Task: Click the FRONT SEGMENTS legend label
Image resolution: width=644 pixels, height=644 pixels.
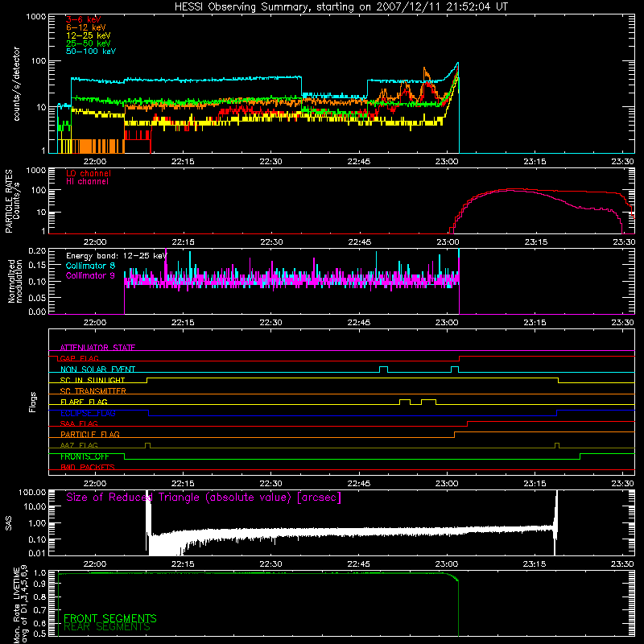Action: 110,618
